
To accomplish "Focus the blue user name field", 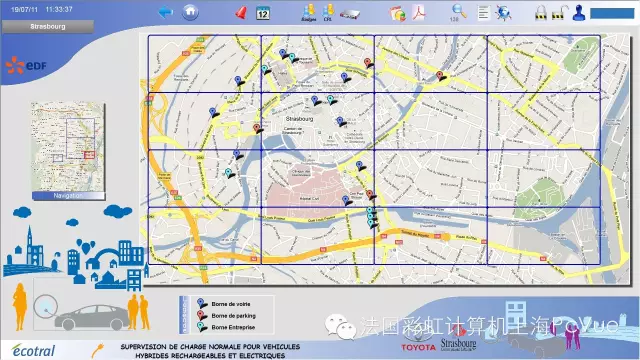I will 612,13.
